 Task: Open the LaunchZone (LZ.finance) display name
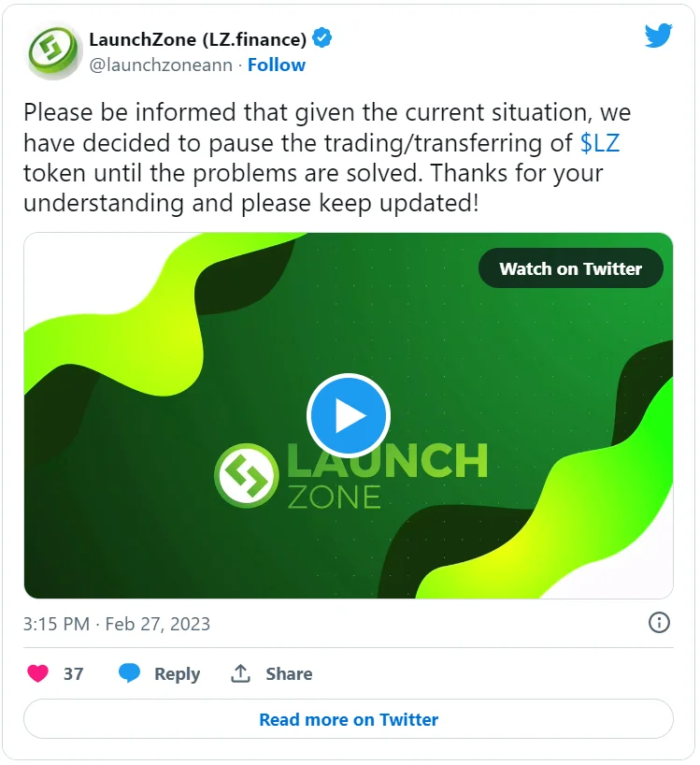(197, 39)
